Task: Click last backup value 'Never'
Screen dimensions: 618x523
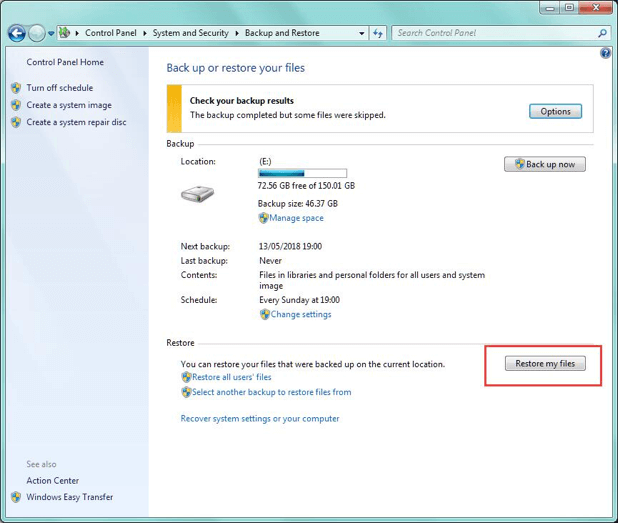Action: tap(270, 261)
